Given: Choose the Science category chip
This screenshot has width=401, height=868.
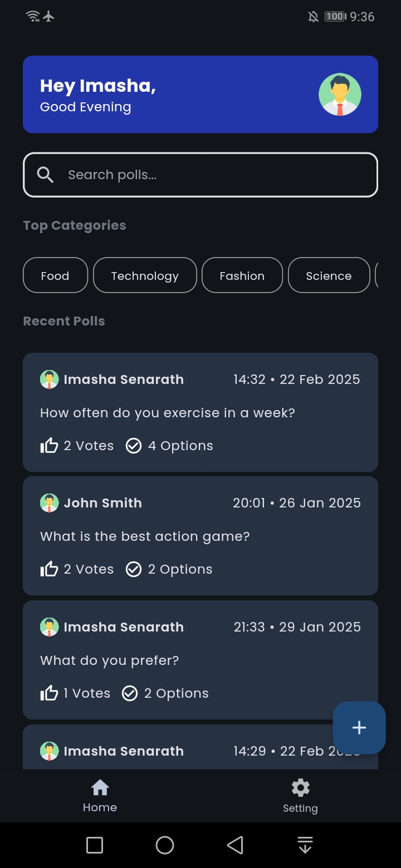Looking at the screenshot, I should [x=329, y=275].
